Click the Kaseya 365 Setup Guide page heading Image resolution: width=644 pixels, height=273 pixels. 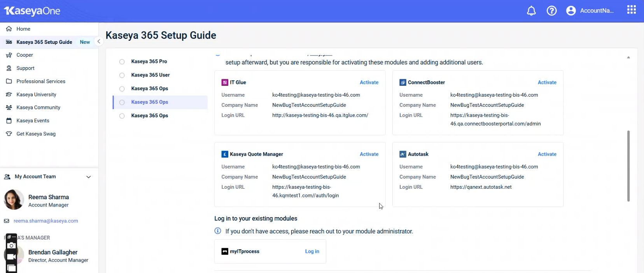[161, 35]
